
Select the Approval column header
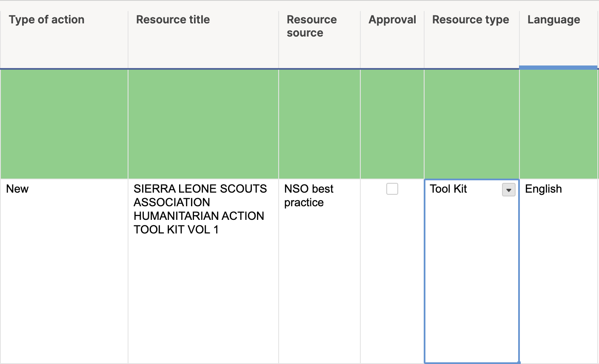point(392,20)
